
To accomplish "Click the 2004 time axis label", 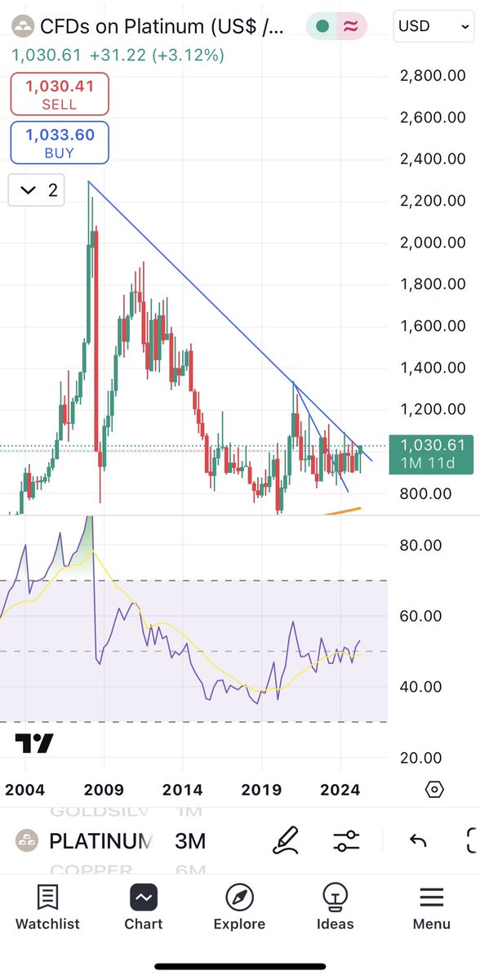I will coord(24,790).
